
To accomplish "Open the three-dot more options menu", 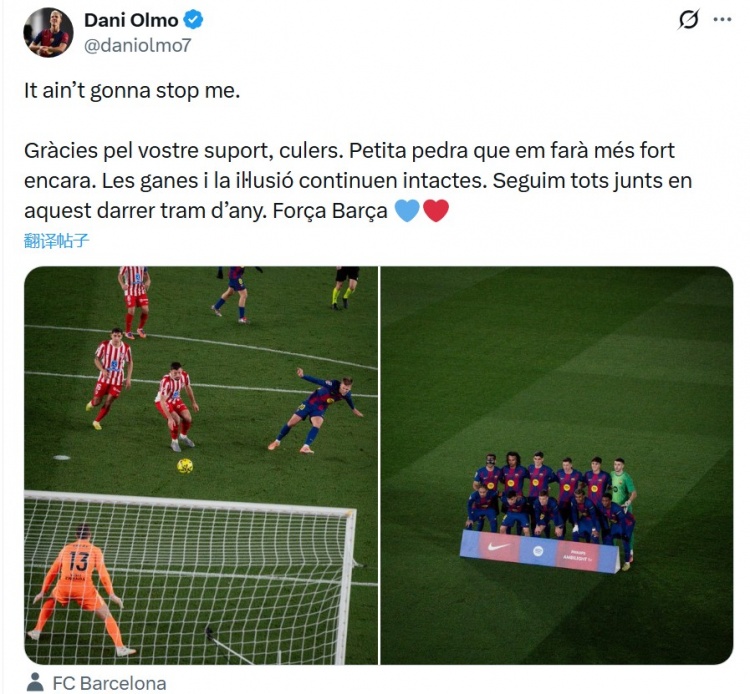I will (x=722, y=20).
